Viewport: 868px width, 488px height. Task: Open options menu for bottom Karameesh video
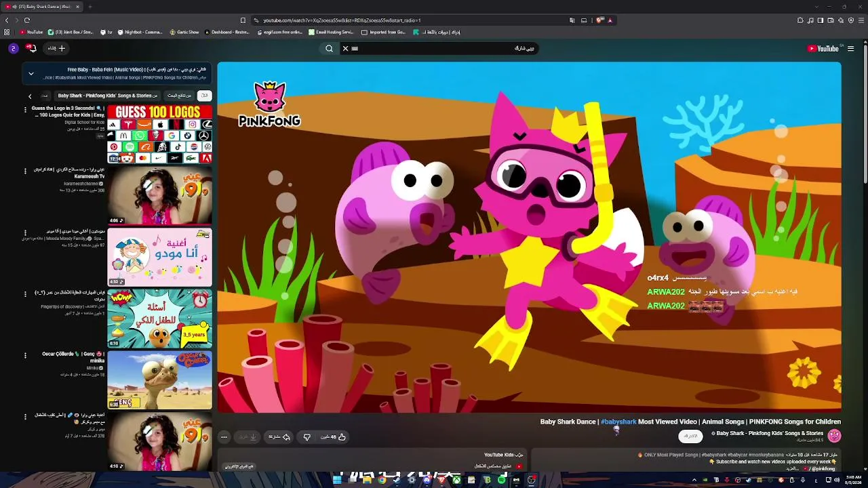[x=25, y=417]
